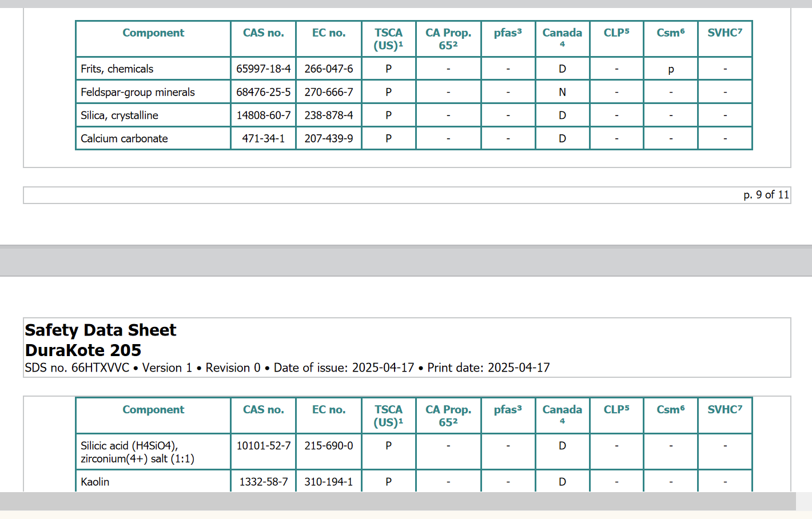Click 'SVHC' header in the table with Frits, chemicals
This screenshot has height=519, width=812.
click(725, 33)
